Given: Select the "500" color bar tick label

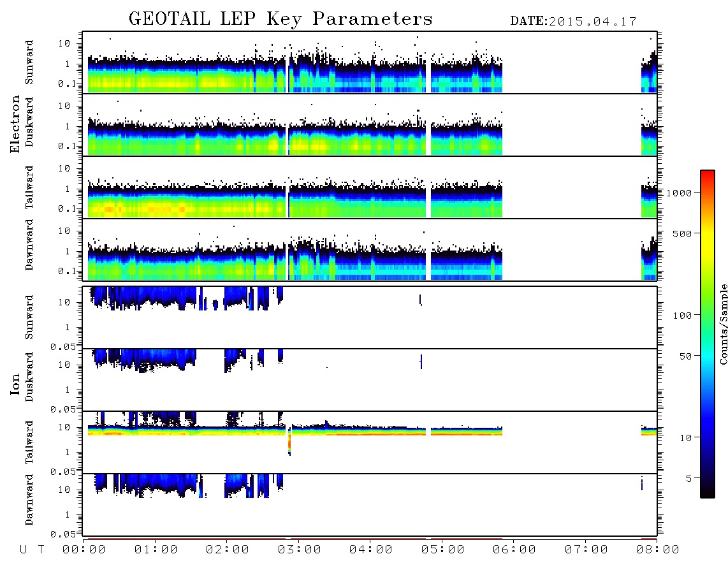Looking at the screenshot, I should pos(682,233).
